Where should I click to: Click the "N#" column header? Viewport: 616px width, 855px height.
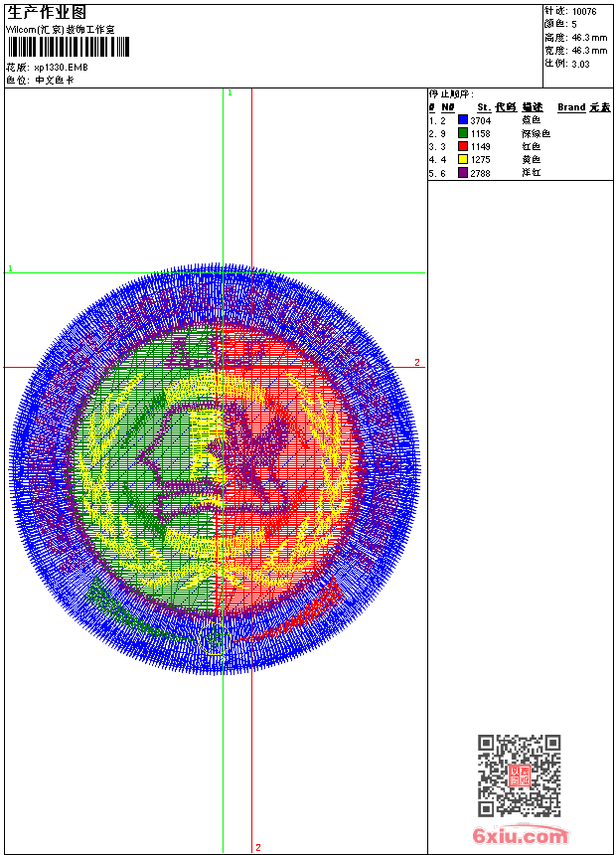(x=447, y=107)
